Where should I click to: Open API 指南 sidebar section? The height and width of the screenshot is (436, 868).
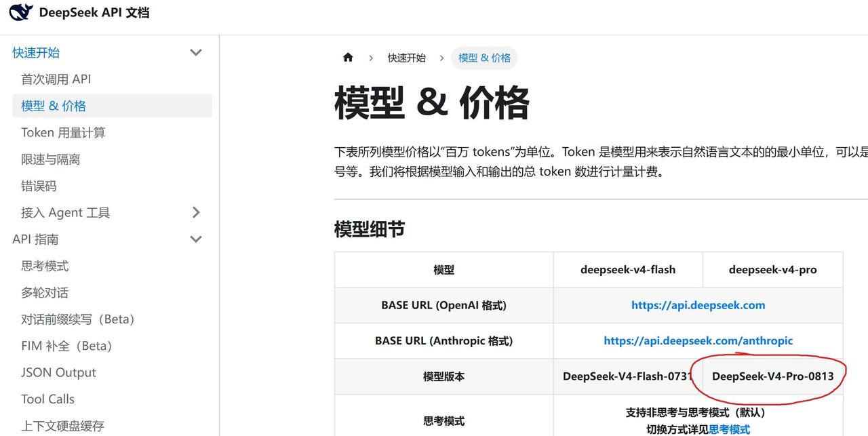click(x=35, y=239)
